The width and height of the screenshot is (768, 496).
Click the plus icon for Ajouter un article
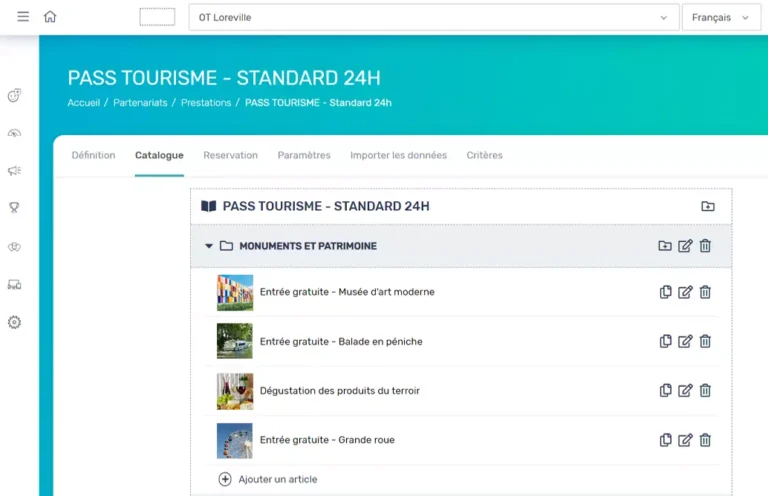(x=225, y=479)
